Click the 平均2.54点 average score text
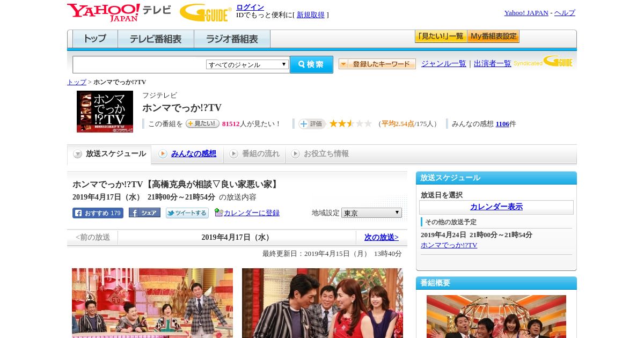 [x=398, y=124]
